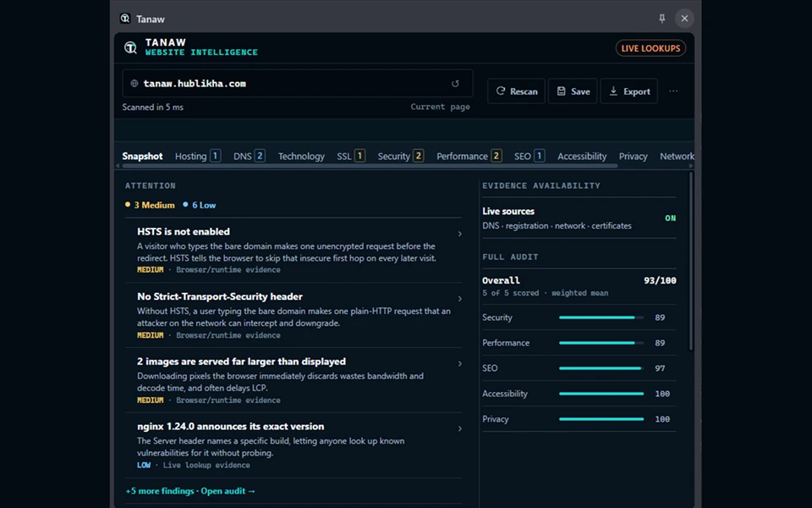Image resolution: width=812 pixels, height=508 pixels.
Task: Click the MEDIUM tag under HSTS finding
Action: [151, 269]
